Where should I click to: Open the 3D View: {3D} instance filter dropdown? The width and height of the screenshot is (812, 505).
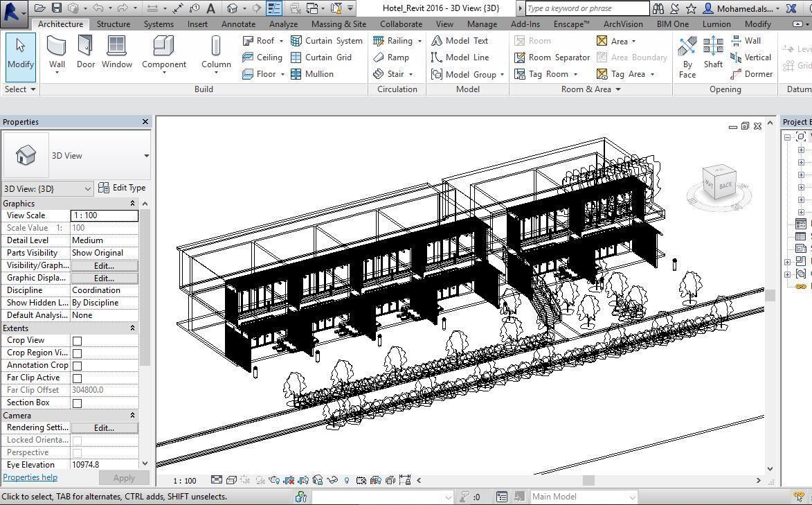tap(87, 188)
